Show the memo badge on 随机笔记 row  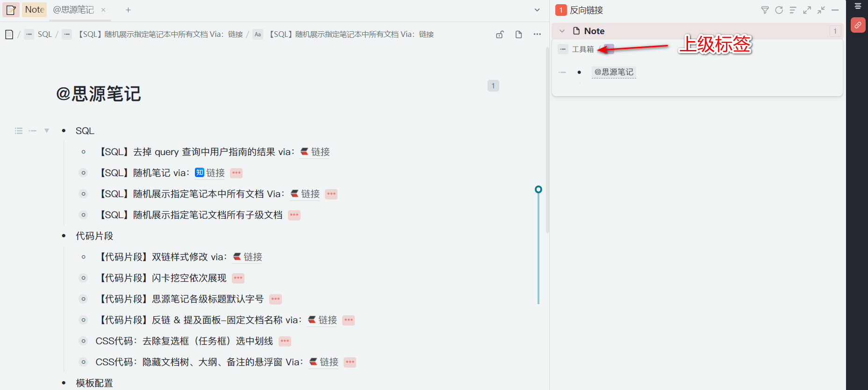(237, 173)
